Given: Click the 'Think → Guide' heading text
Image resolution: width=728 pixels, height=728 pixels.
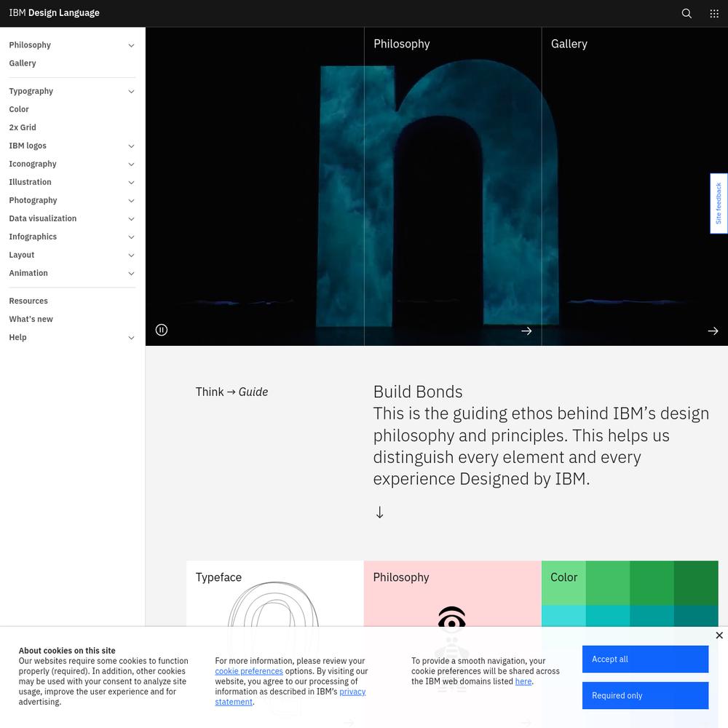Looking at the screenshot, I should [x=232, y=392].
